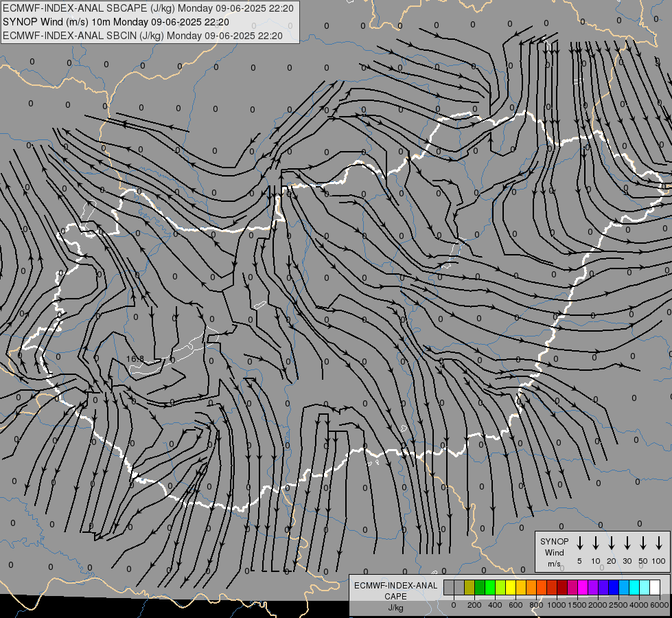The height and width of the screenshot is (618, 672).
Task: Click the SYNOP label in wind legend
Action: coord(554,541)
